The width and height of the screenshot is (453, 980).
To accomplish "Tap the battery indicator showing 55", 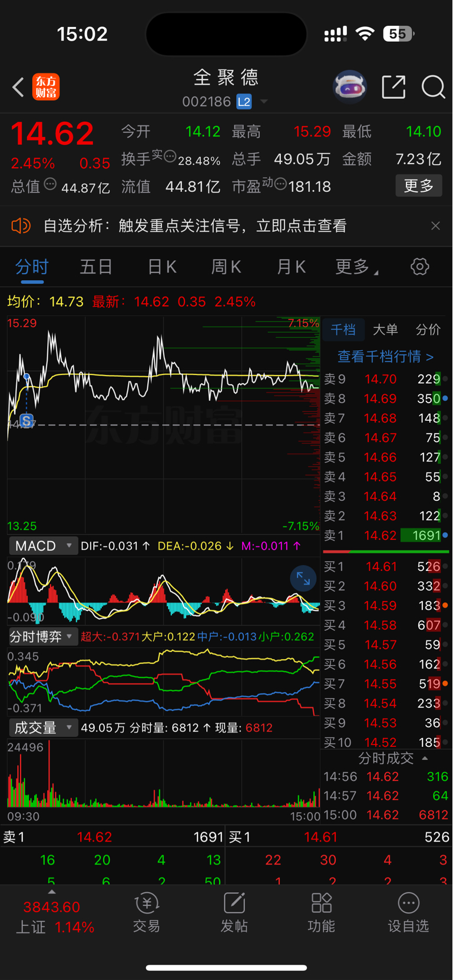I will pyautogui.click(x=398, y=34).
